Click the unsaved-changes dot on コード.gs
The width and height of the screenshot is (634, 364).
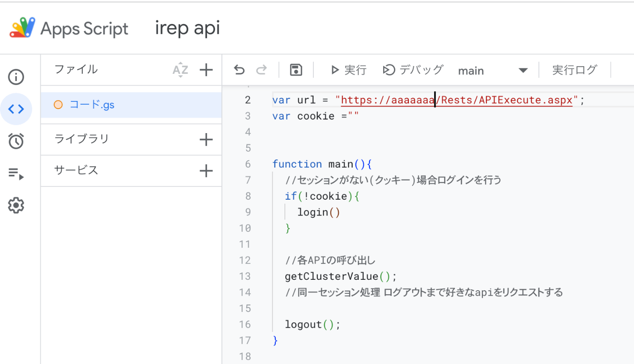coord(58,104)
